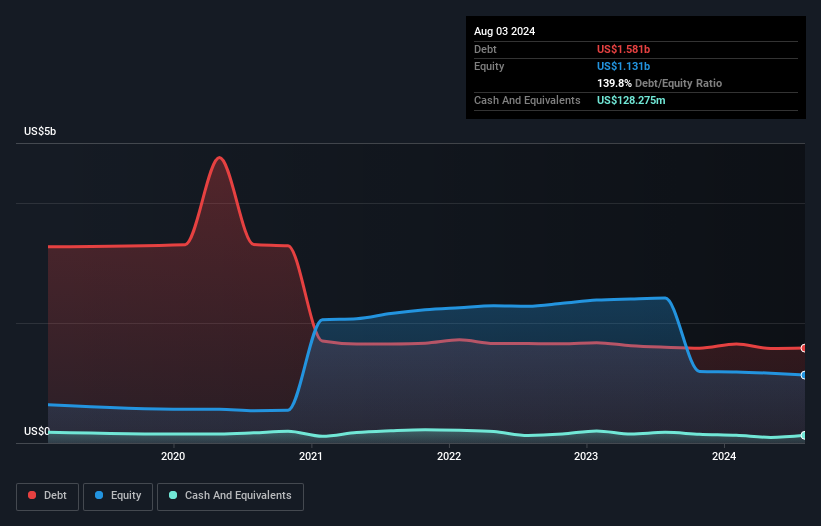This screenshot has width=821, height=526.
Task: Click the US$1.581b debt value
Action: pyautogui.click(x=623, y=49)
